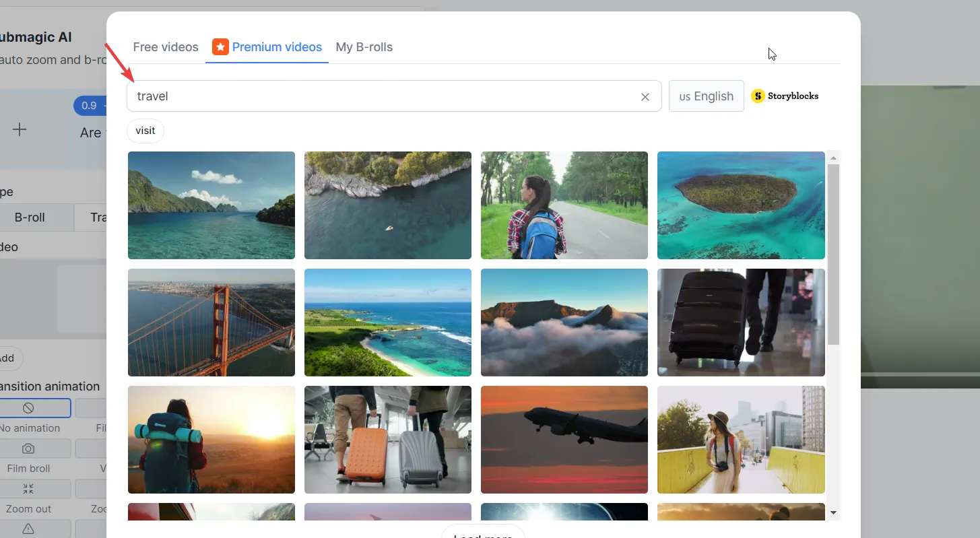Click the 0.9 timestamp badge in background
This screenshot has height=538, width=980.
[x=89, y=106]
